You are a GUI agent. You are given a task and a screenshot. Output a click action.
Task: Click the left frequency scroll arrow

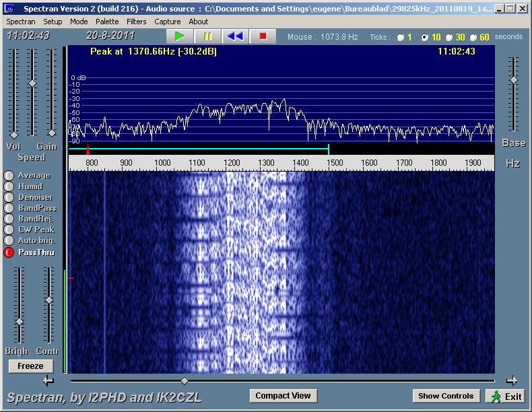coord(48,381)
